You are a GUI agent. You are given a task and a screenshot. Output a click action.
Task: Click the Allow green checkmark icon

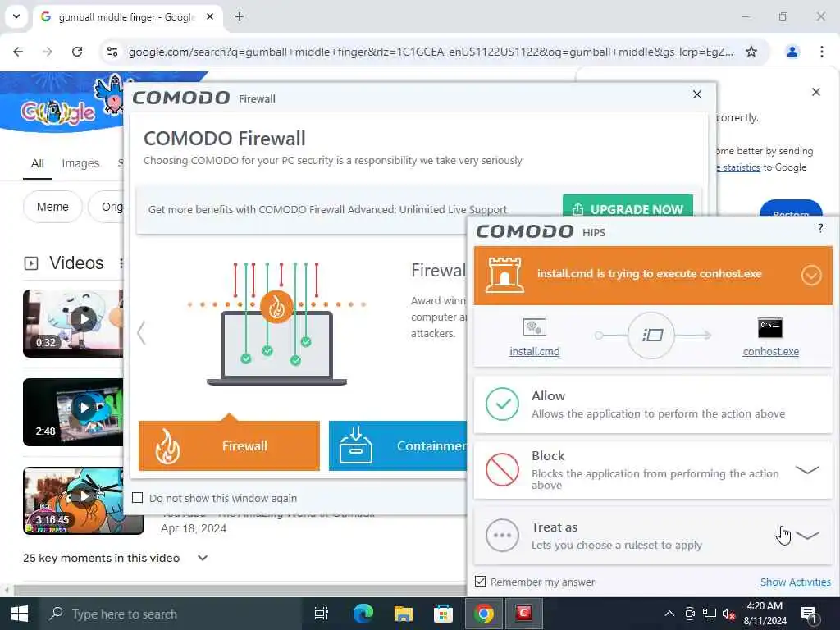click(x=502, y=404)
